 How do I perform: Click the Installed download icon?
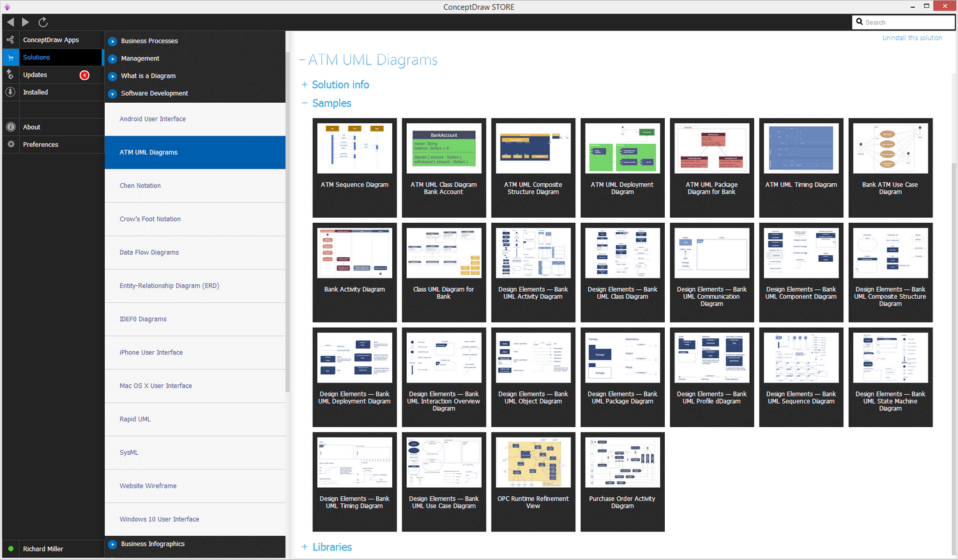(10, 92)
